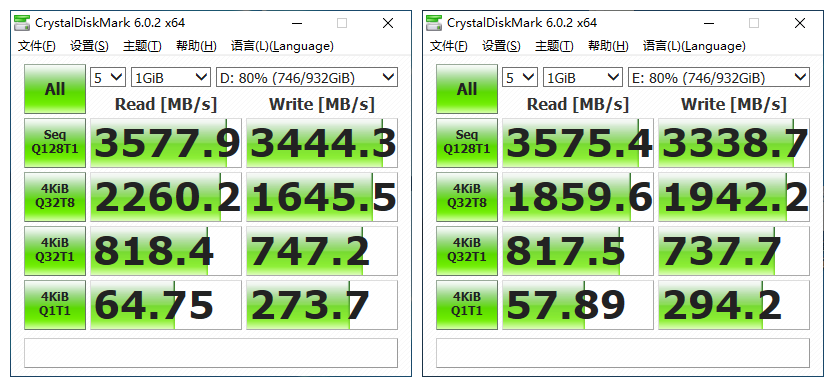Open the E: 80% drive selector
Viewport: 834px width, 387px height.
pos(719,78)
